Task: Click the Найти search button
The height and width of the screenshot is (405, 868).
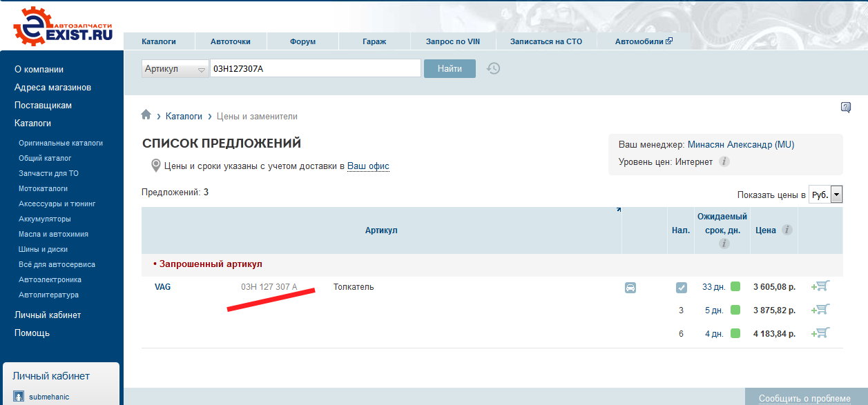Action: (450, 68)
